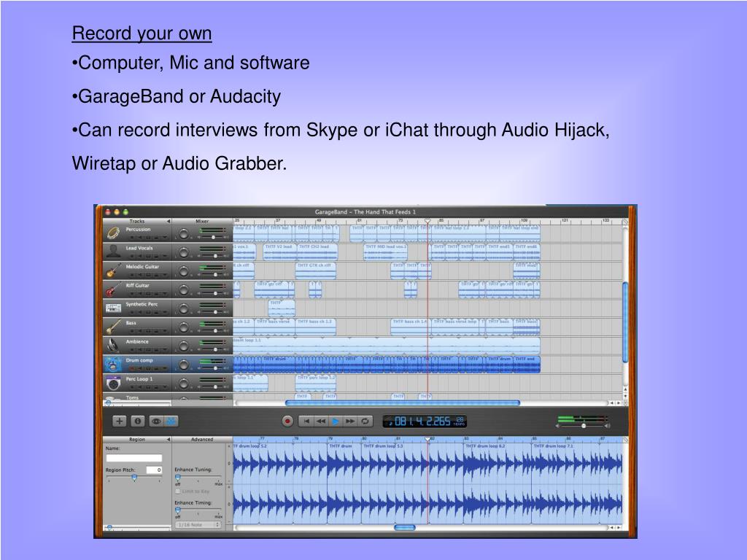Select the "THTF V2 lead" vocal region
The height and width of the screenshot is (560, 747).
tap(279, 252)
